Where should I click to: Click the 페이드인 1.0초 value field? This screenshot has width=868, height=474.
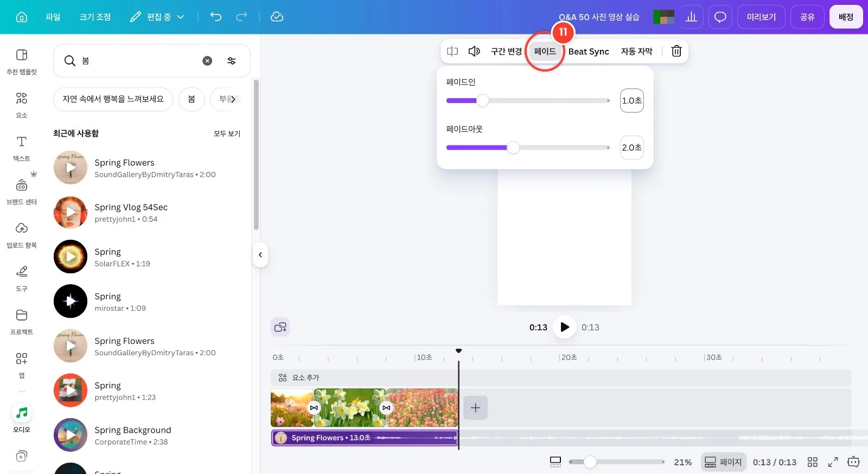(631, 100)
